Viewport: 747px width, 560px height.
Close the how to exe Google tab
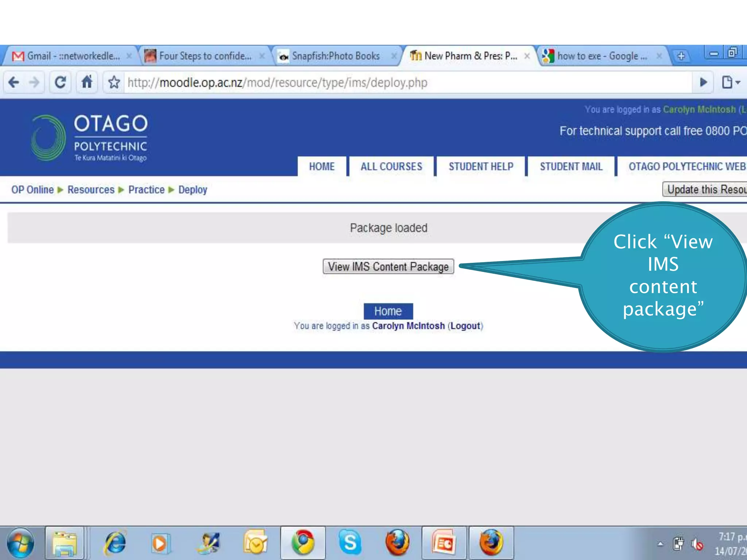point(659,56)
